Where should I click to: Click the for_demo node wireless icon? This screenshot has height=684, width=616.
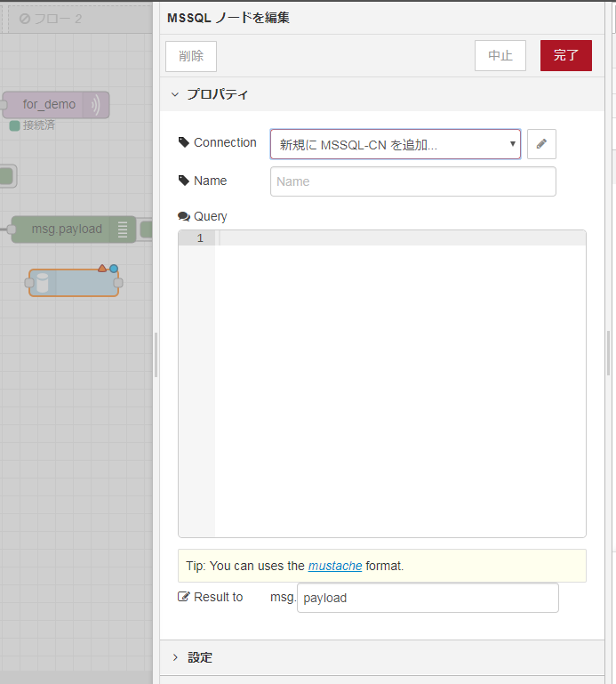click(x=95, y=105)
